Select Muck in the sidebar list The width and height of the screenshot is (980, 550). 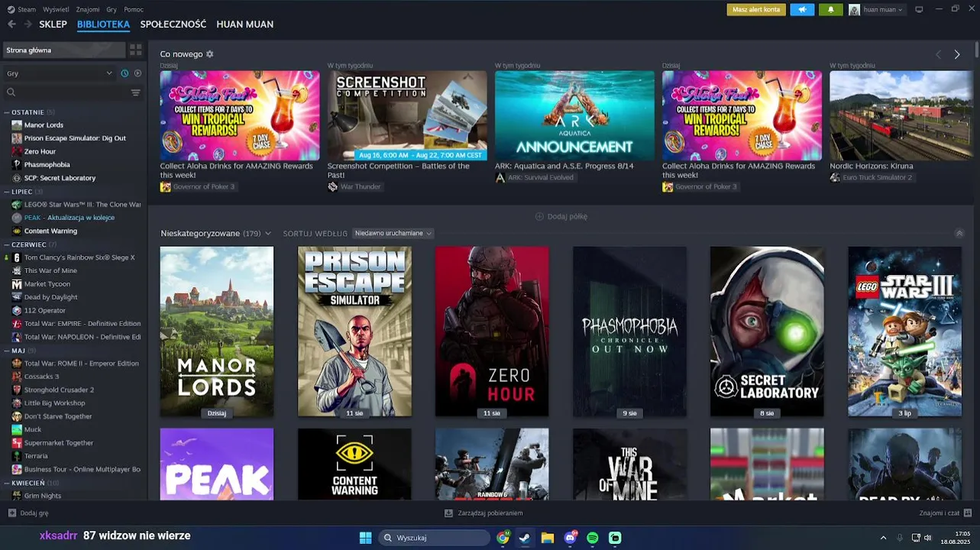[x=33, y=429]
